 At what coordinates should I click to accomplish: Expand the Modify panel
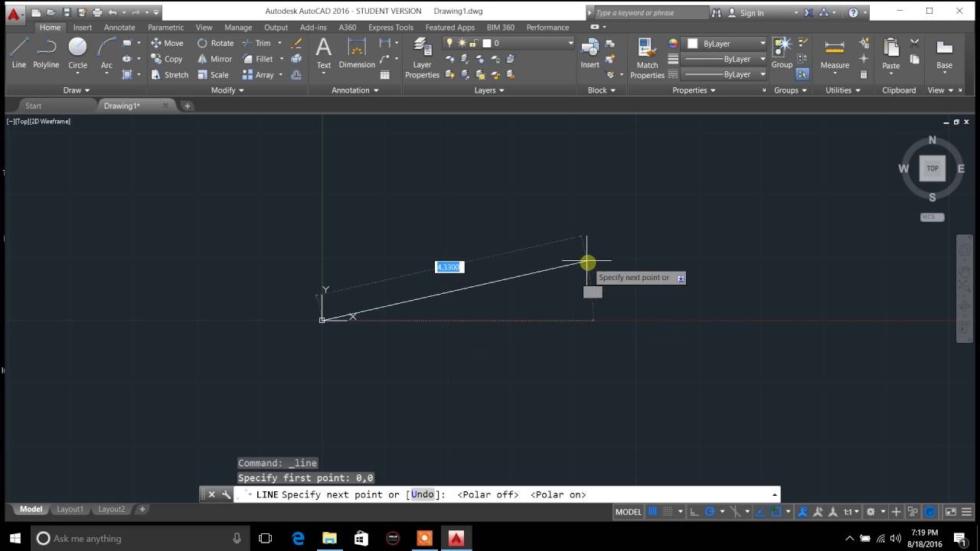click(227, 90)
